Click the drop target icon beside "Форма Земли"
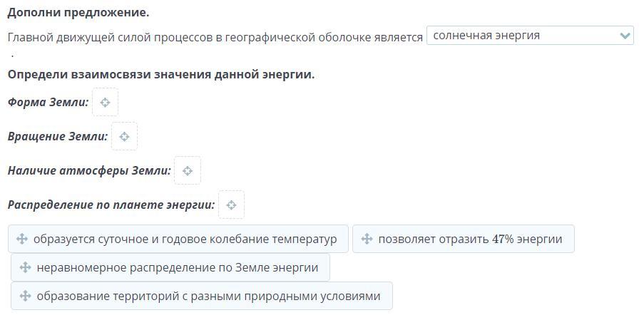644x325 pixels. [x=105, y=102]
